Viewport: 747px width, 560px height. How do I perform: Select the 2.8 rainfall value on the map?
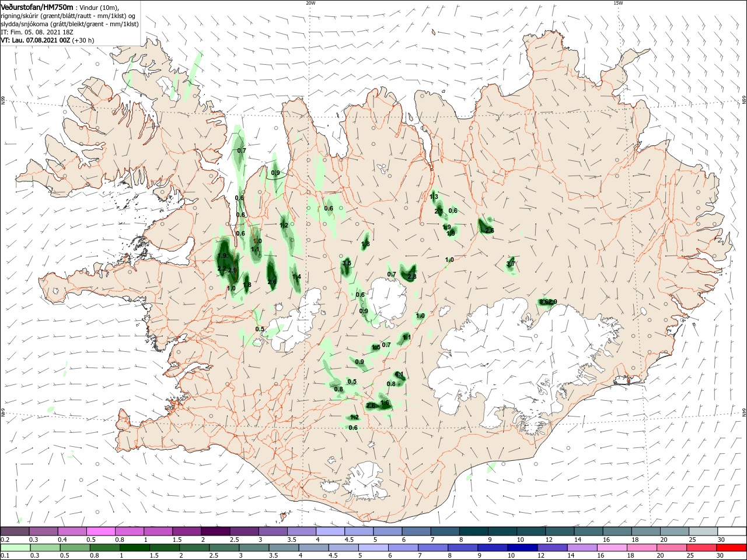(412, 276)
